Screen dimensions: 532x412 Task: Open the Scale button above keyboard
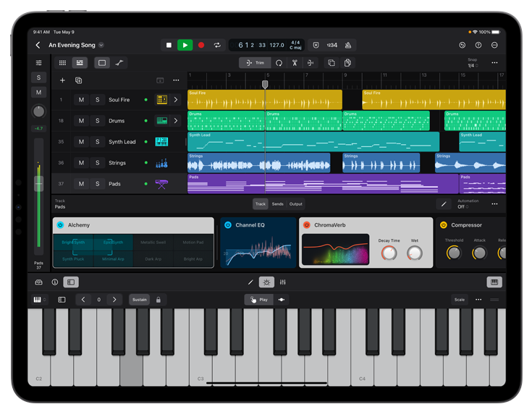point(460,299)
